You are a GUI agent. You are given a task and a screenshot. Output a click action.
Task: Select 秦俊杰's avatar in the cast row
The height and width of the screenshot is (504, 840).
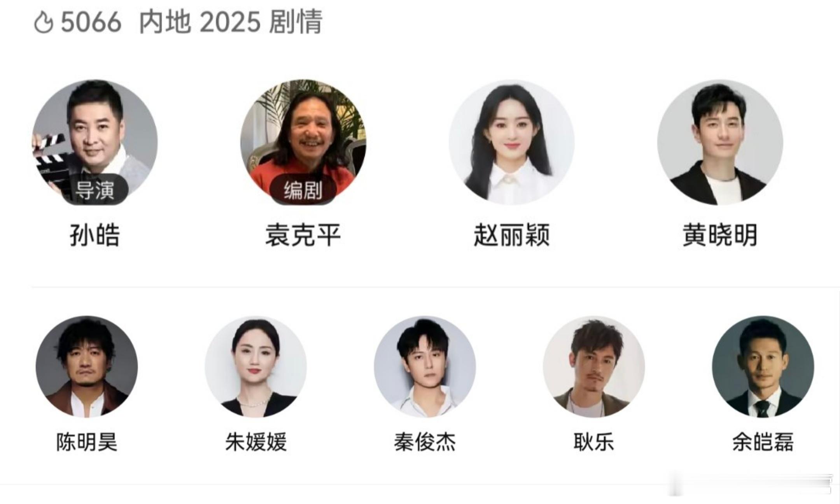coord(425,366)
